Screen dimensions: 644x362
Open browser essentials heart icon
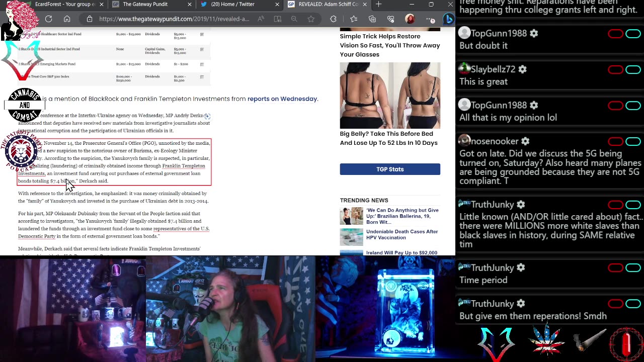tap(391, 19)
